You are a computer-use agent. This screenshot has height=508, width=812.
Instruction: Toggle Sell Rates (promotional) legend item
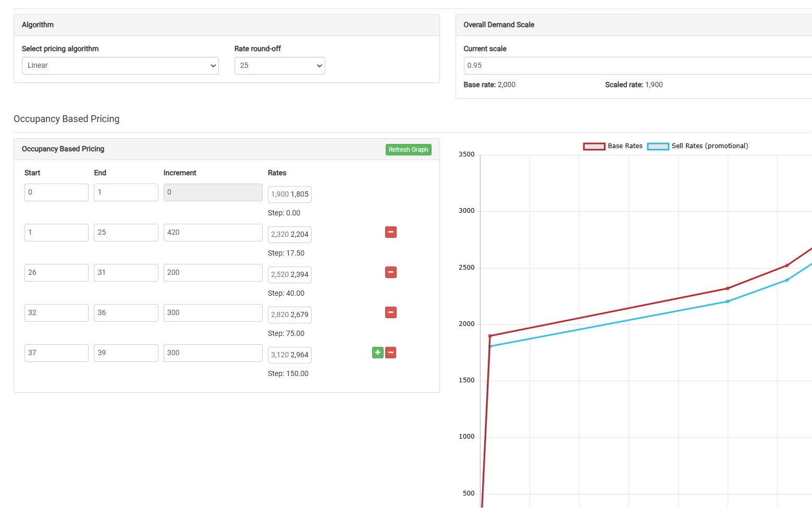[x=697, y=146]
